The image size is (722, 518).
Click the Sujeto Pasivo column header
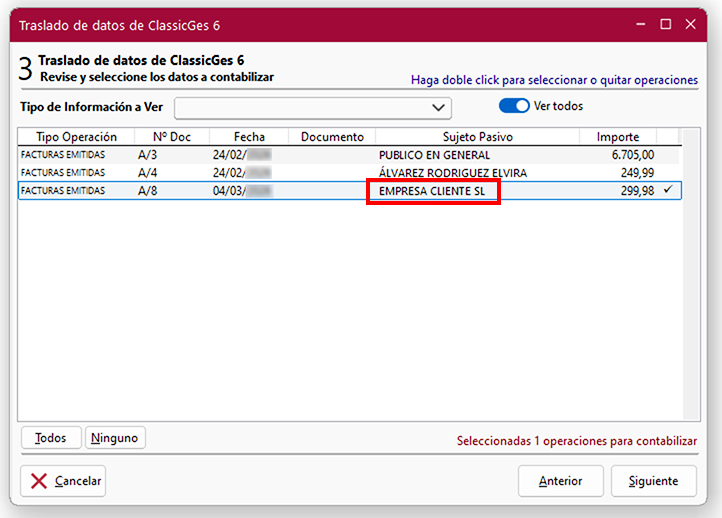(x=478, y=137)
